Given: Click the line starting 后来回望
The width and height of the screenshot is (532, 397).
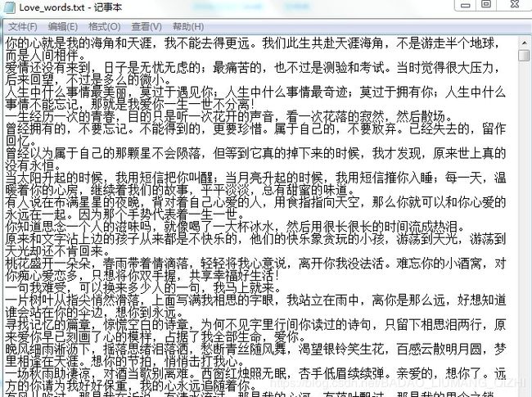Looking at the screenshot, I should 89,80.
